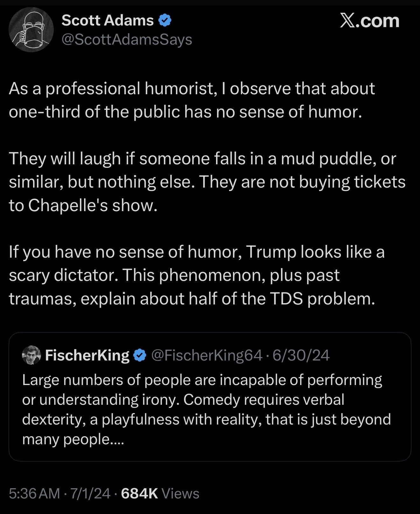Click the "As a professional humorist" paragraph
Viewport: 420px width, 514px height.
click(192, 100)
